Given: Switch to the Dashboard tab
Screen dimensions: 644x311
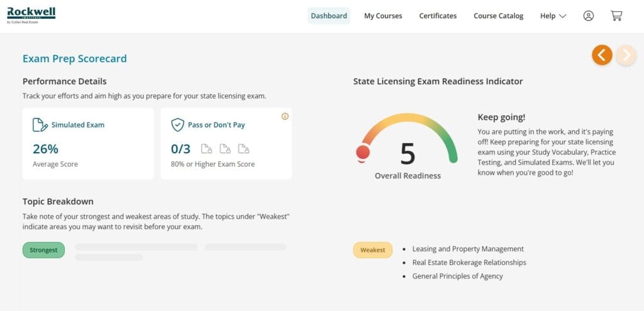Looking at the screenshot, I should 328,16.
